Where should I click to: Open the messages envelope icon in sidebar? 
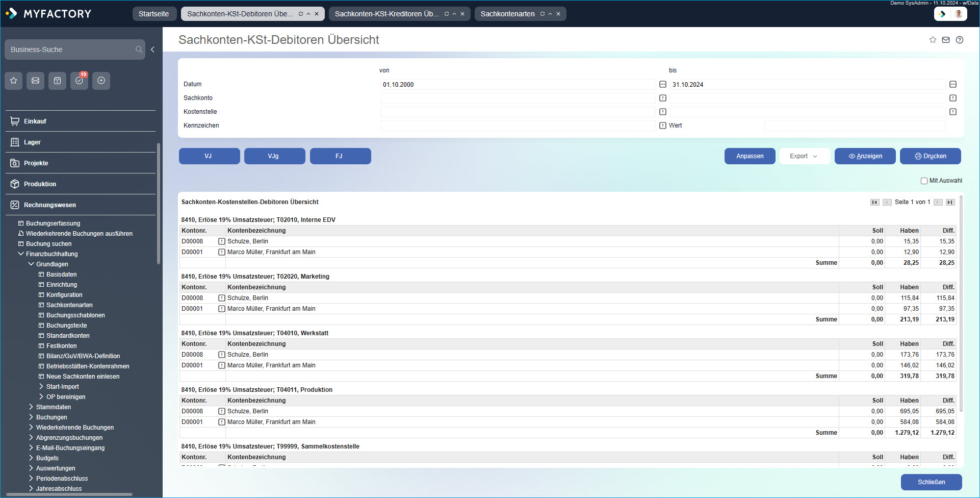36,81
